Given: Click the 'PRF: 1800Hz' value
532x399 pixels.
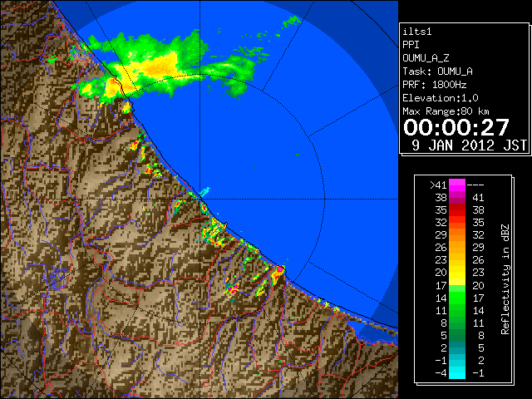Looking at the screenshot, I should click(x=435, y=85).
